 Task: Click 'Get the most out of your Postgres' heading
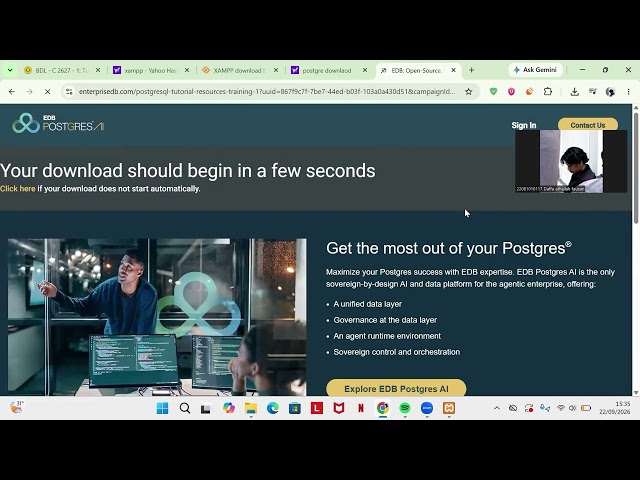coord(449,248)
